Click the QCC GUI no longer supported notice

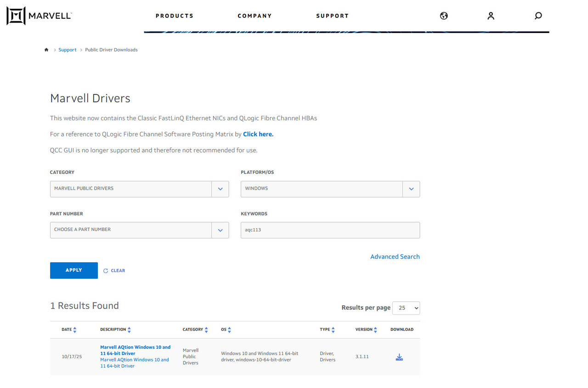point(154,150)
